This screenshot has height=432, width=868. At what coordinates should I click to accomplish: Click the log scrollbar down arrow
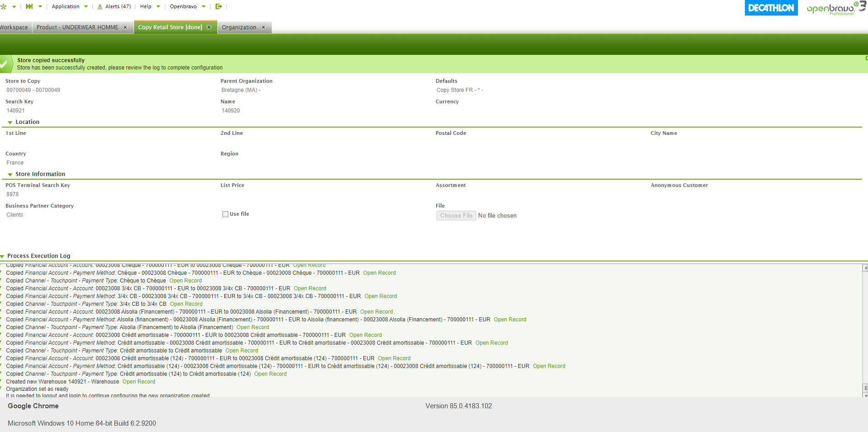pyautogui.click(x=865, y=395)
